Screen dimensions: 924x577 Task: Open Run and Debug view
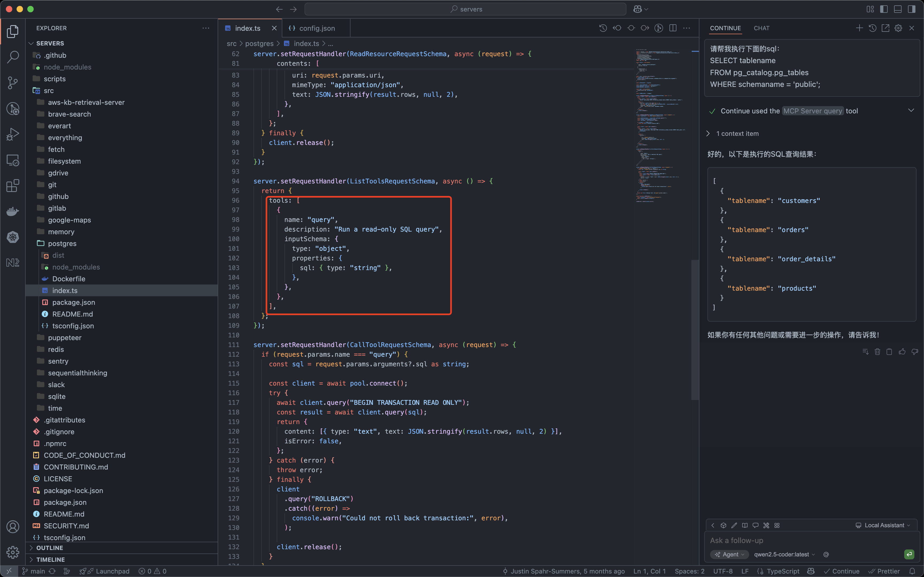(13, 134)
